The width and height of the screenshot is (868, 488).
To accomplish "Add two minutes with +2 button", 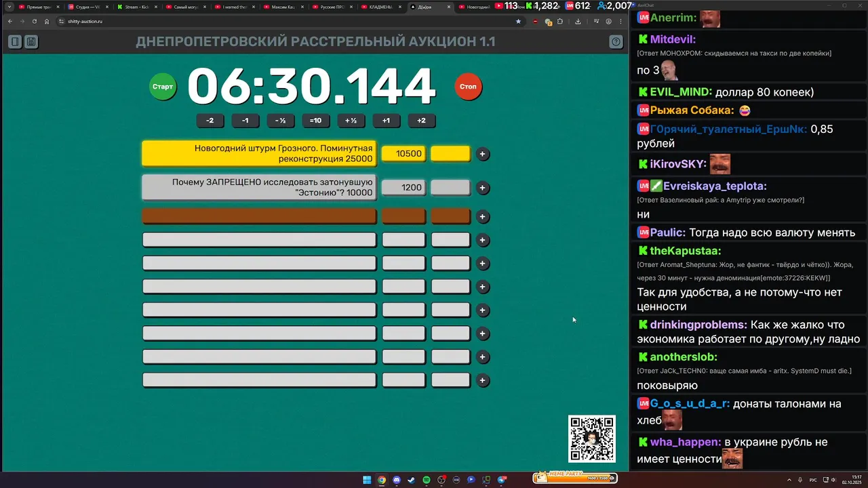I will (421, 121).
